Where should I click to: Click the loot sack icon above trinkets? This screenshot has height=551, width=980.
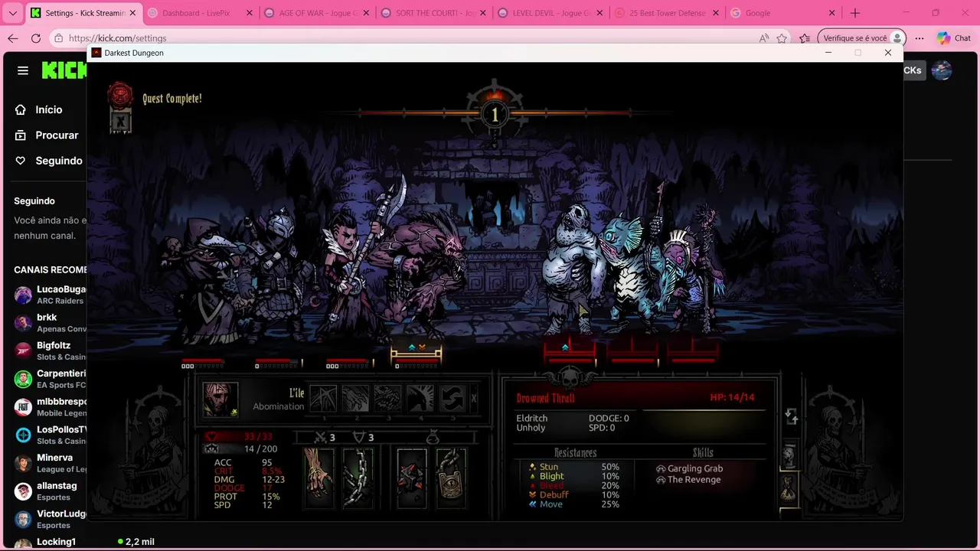pyautogui.click(x=433, y=436)
